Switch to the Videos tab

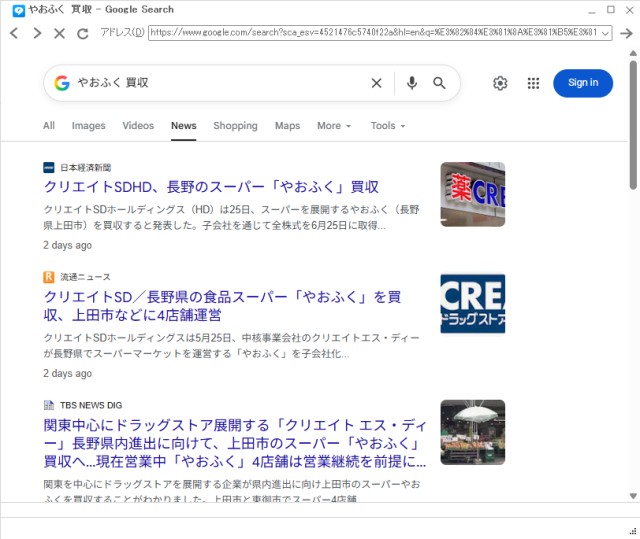pyautogui.click(x=138, y=126)
